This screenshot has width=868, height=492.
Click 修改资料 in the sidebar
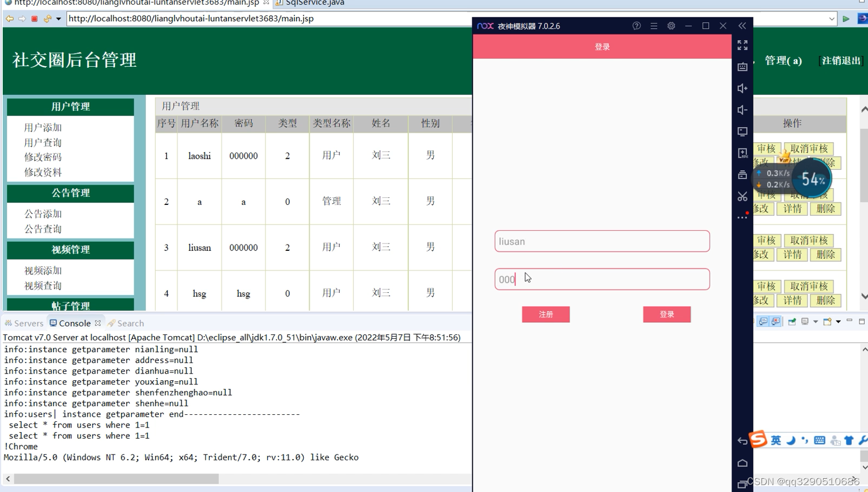point(43,172)
